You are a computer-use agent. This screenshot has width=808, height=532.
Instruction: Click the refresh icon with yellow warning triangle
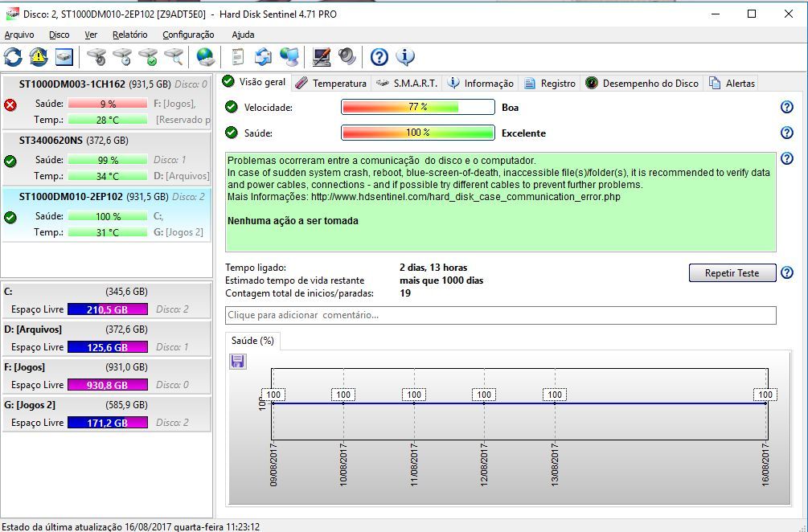(38, 56)
